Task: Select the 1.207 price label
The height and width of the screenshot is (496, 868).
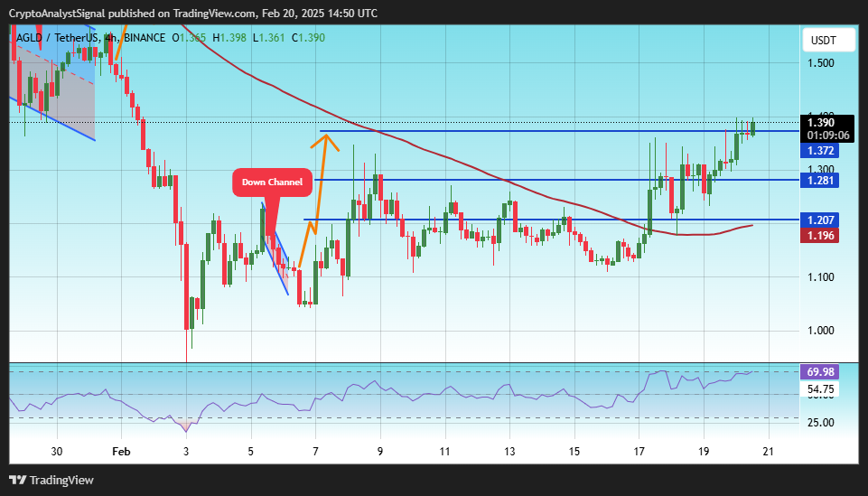Action: pos(820,220)
